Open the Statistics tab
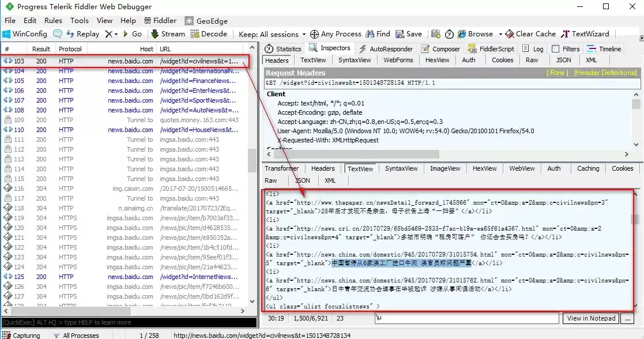Viewport: 644px width, 339px height. pos(283,49)
